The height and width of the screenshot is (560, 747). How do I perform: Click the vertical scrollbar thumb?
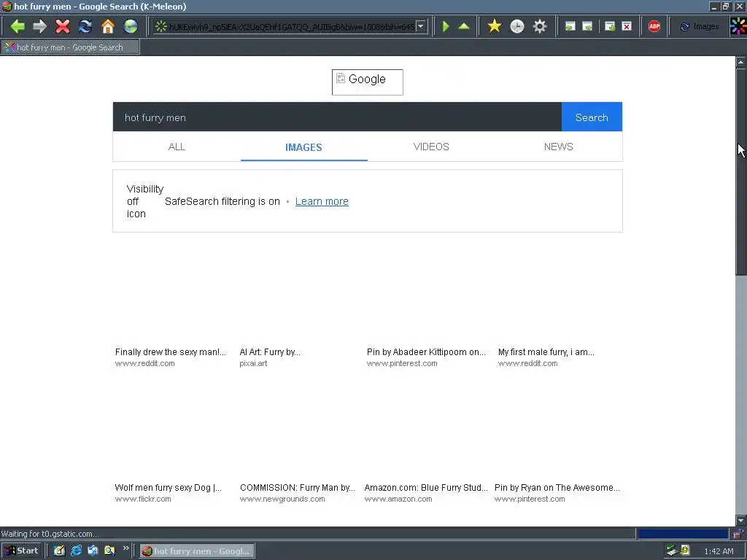click(741, 171)
